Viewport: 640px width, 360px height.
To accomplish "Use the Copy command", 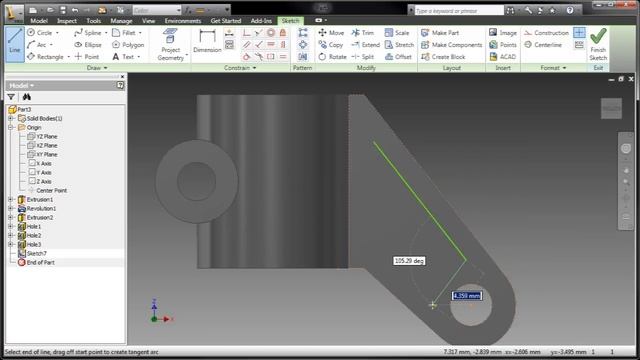I will [x=331, y=44].
